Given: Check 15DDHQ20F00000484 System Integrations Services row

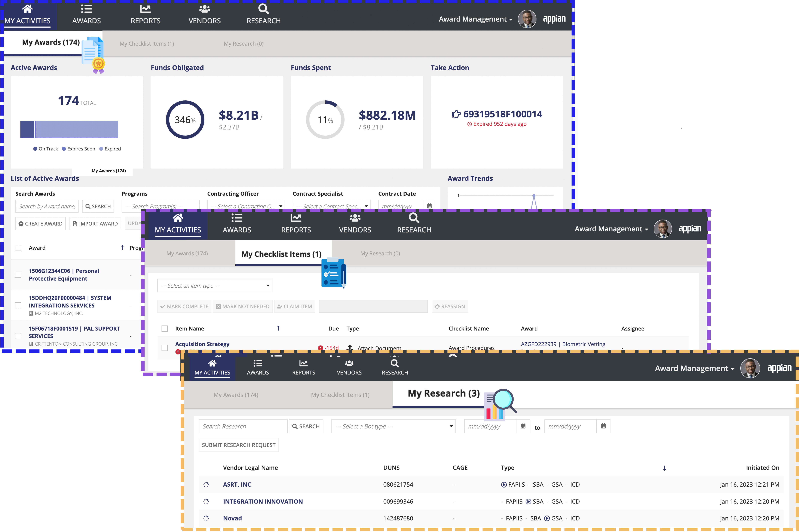Looking at the screenshot, I should [x=18, y=305].
